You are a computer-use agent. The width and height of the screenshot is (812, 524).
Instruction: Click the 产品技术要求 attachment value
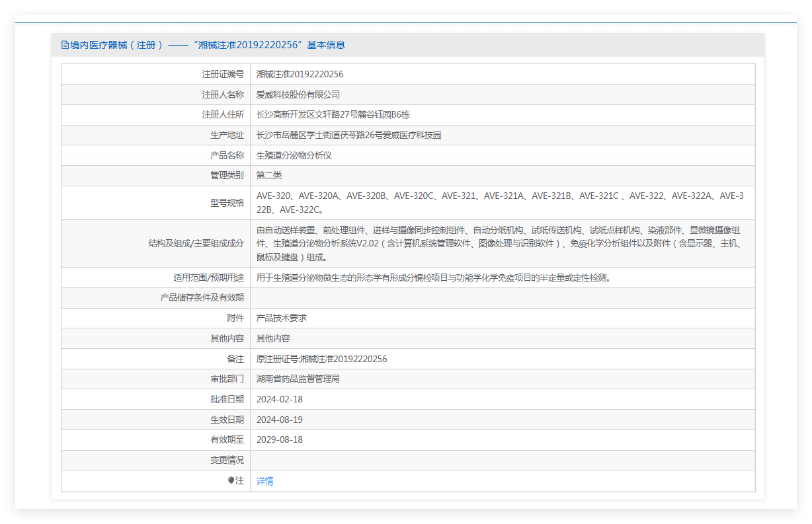coord(281,318)
